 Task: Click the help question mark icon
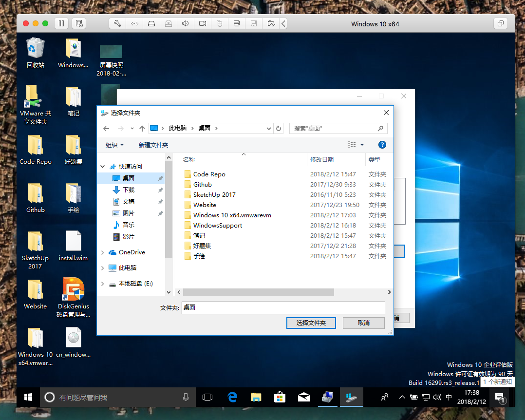[382, 145]
